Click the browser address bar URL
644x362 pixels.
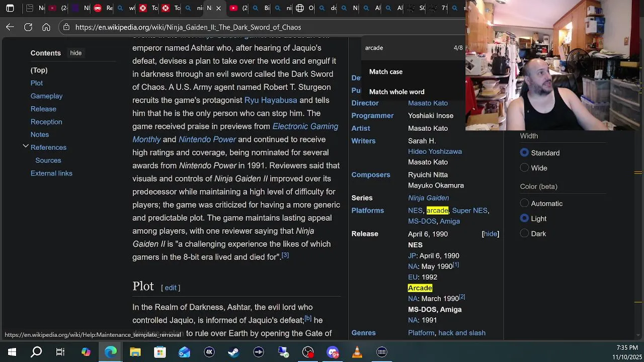[188, 27]
